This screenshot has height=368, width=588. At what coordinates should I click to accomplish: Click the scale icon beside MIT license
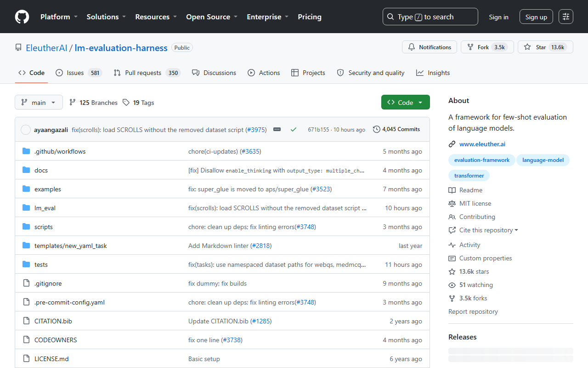pyautogui.click(x=452, y=203)
